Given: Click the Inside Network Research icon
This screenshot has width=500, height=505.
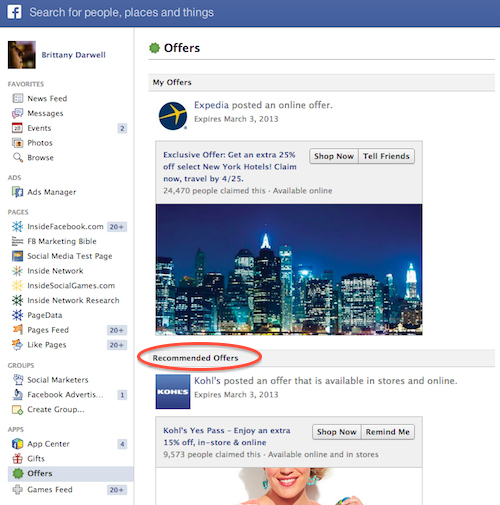Looking at the screenshot, I should pyautogui.click(x=17, y=300).
